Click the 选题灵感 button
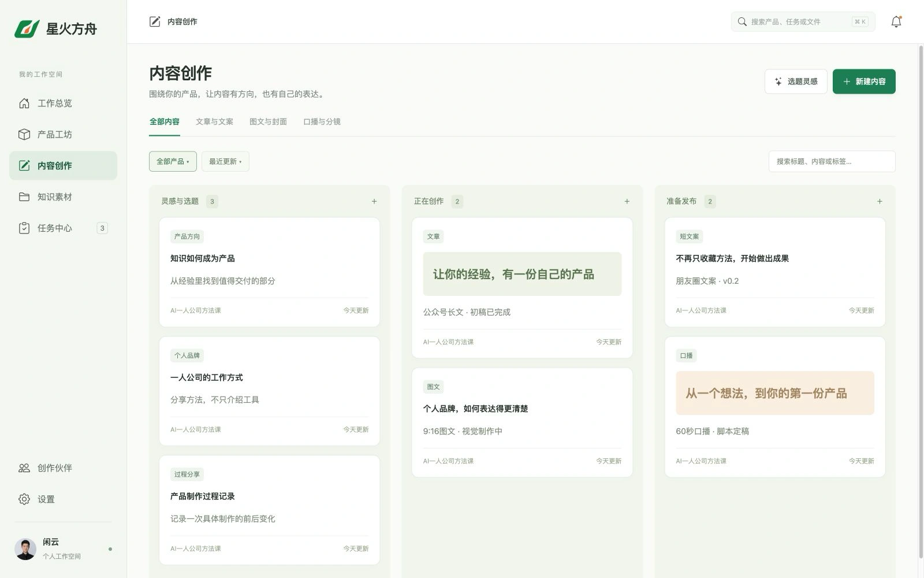Viewport: 924px width, 578px height. click(x=796, y=81)
